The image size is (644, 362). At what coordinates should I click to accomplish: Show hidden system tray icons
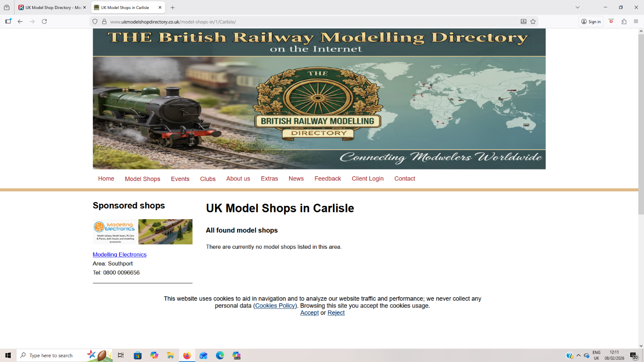[578, 356]
